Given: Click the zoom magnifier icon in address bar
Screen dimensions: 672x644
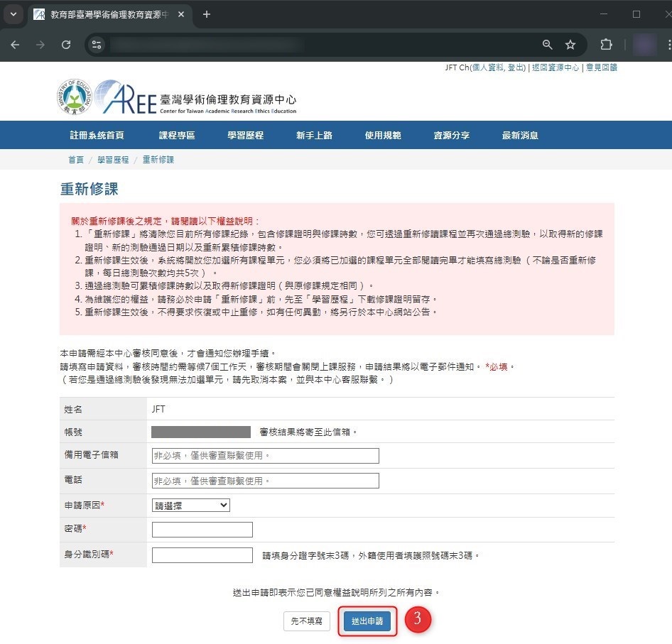Looking at the screenshot, I should coord(547,45).
